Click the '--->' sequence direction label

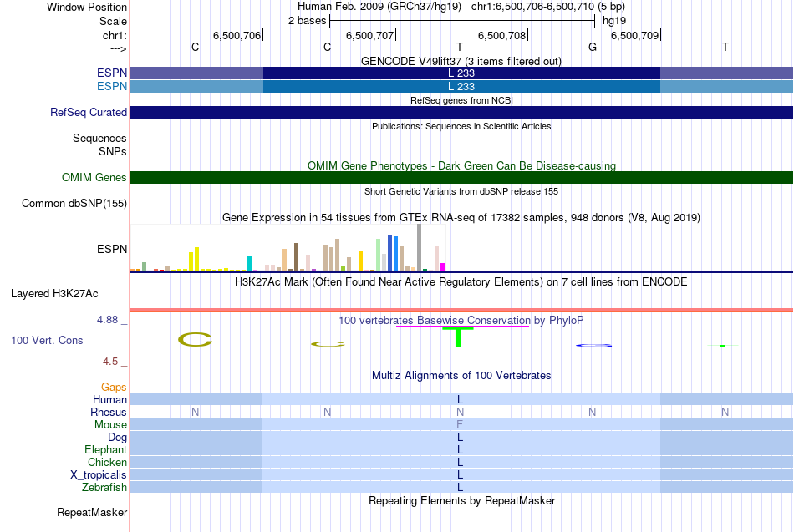point(118,48)
